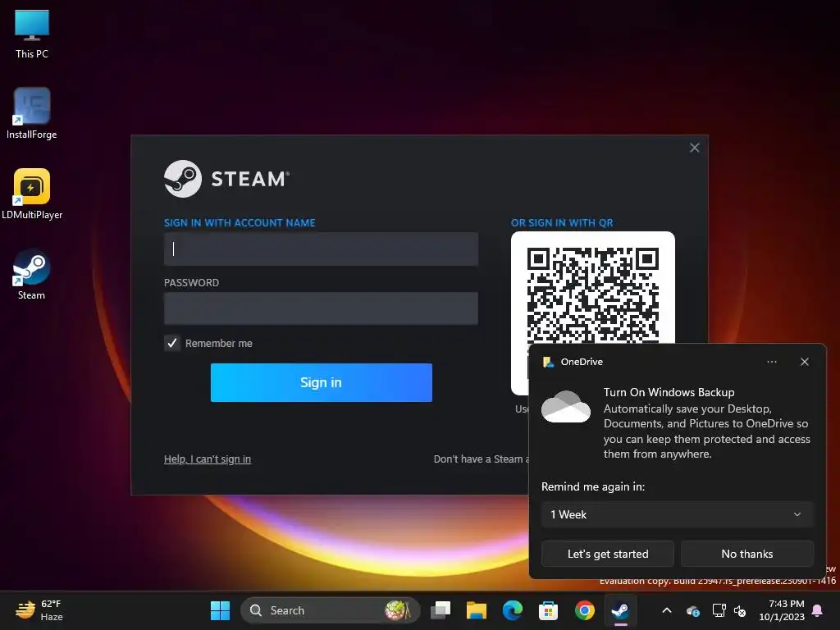Click the taskbar Search box
The height and width of the screenshot is (630, 840).
pyautogui.click(x=330, y=610)
